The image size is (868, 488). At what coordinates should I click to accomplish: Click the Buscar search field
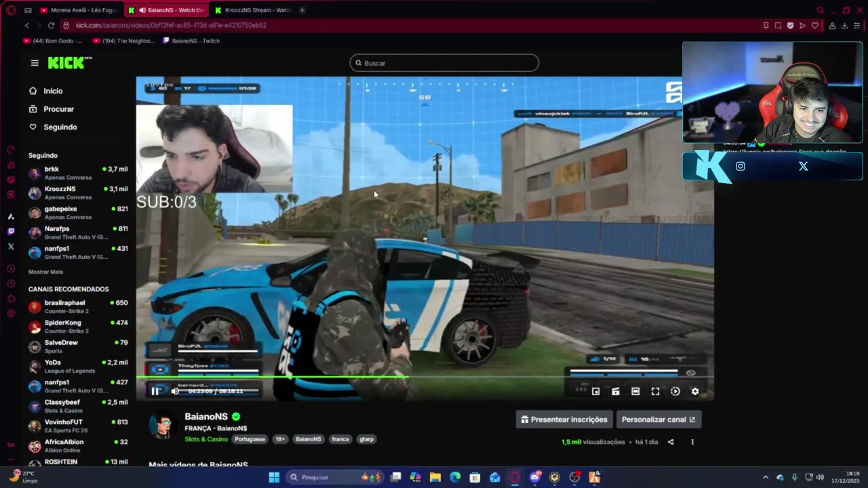444,63
